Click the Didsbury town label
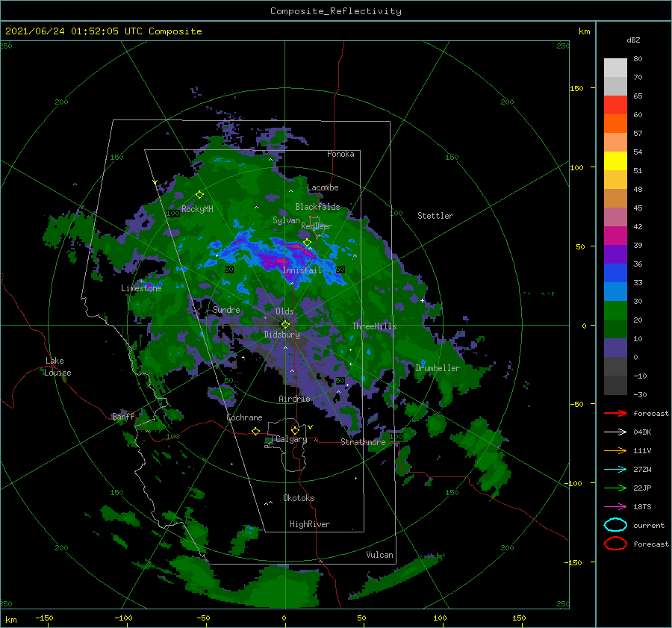The width and height of the screenshot is (672, 628). [x=281, y=335]
